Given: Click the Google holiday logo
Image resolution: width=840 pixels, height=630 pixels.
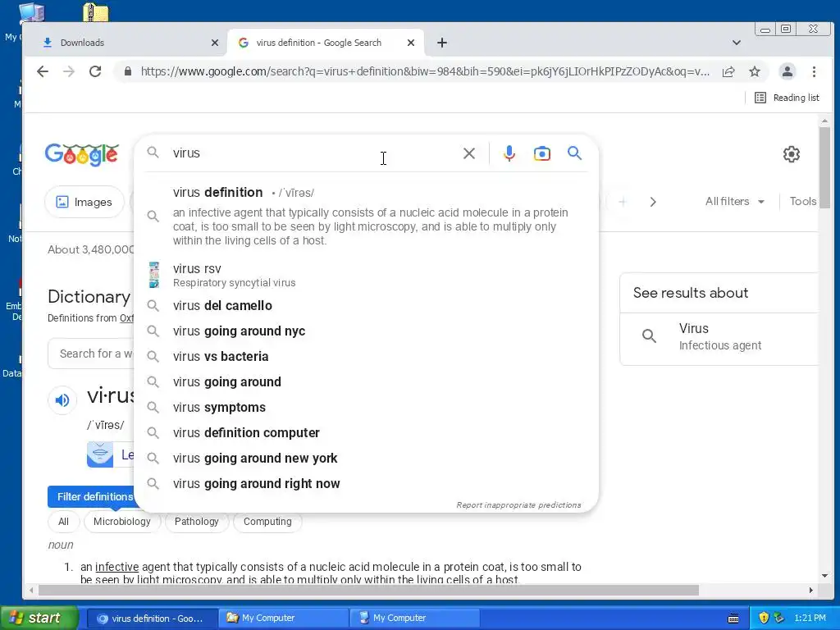Looking at the screenshot, I should (x=81, y=154).
